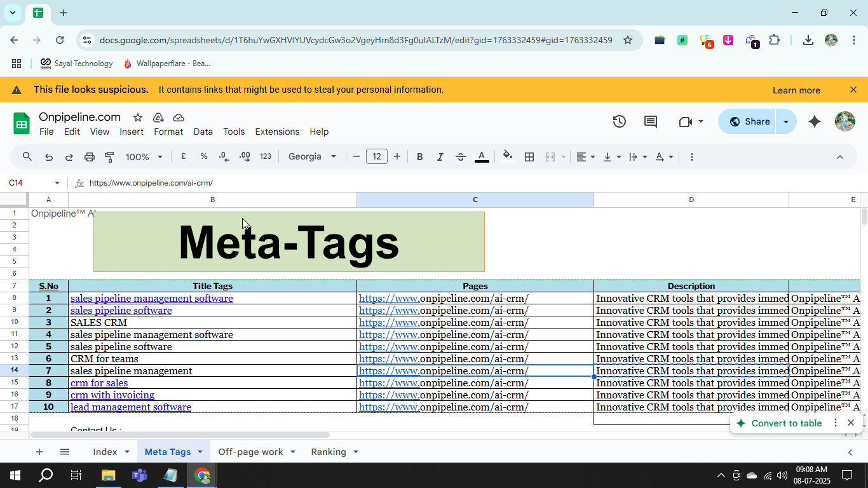This screenshot has height=488, width=868.
Task: Open the version history clock icon
Action: point(620,121)
